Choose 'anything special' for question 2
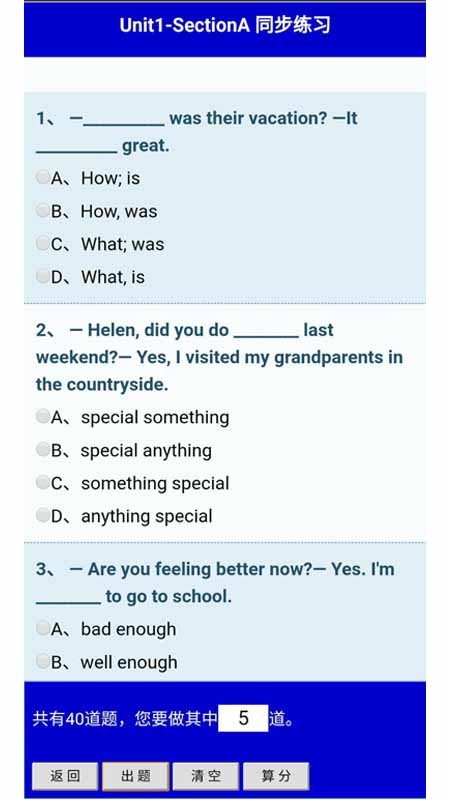450x800 pixels. coord(43,516)
